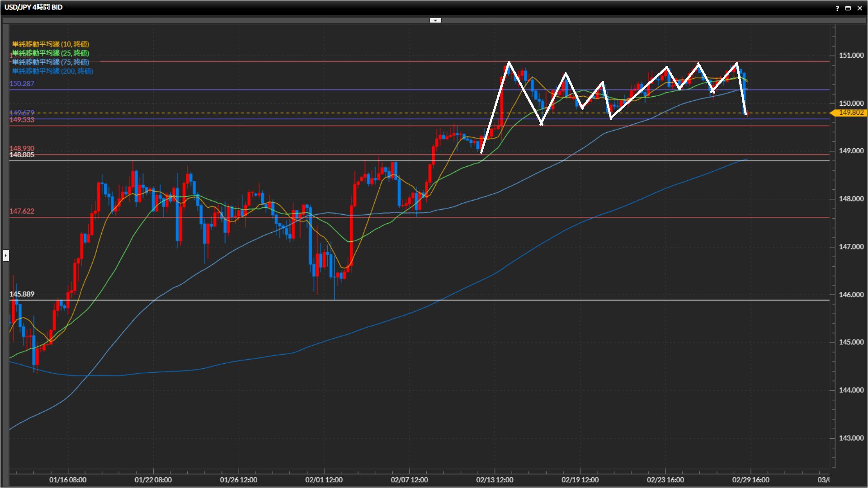868x488 pixels.
Task: Click the 02/13 12:00 time axis label
Action: [495, 480]
